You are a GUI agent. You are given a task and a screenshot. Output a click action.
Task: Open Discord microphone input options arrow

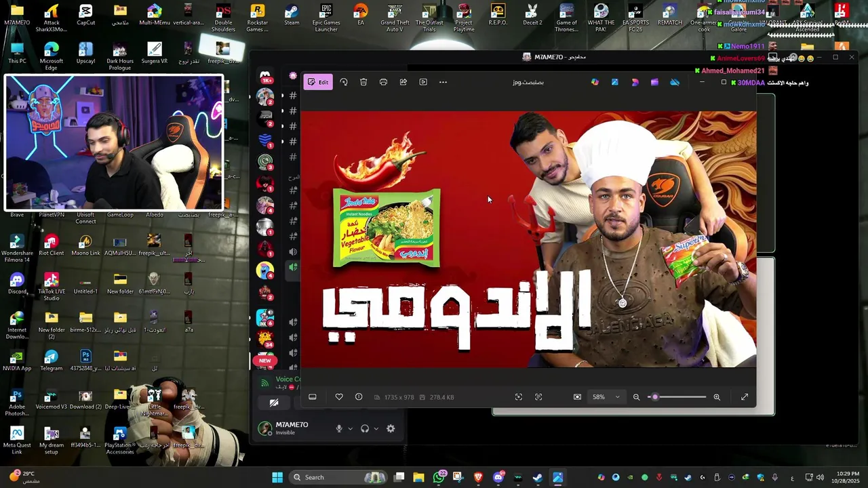pos(350,428)
